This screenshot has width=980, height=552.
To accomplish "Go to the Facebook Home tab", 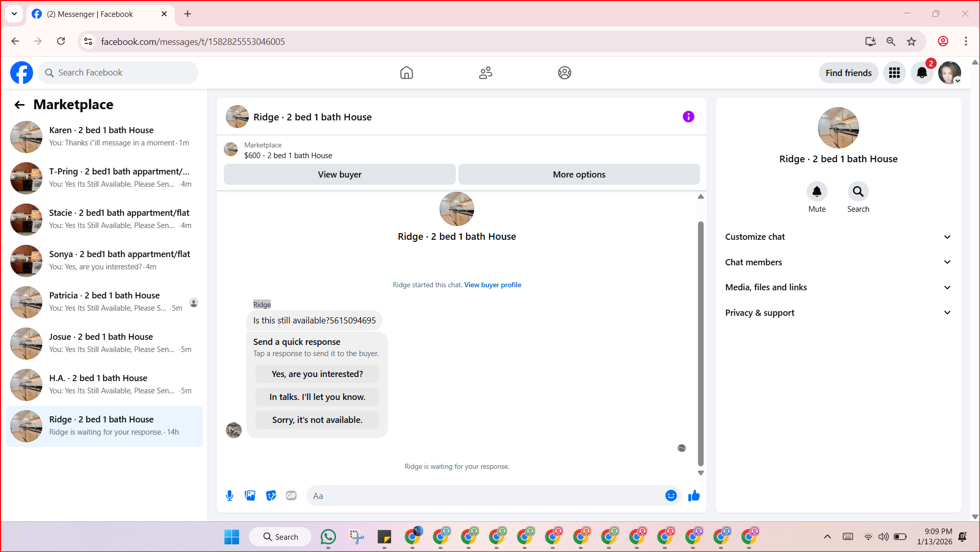I will pos(406,73).
